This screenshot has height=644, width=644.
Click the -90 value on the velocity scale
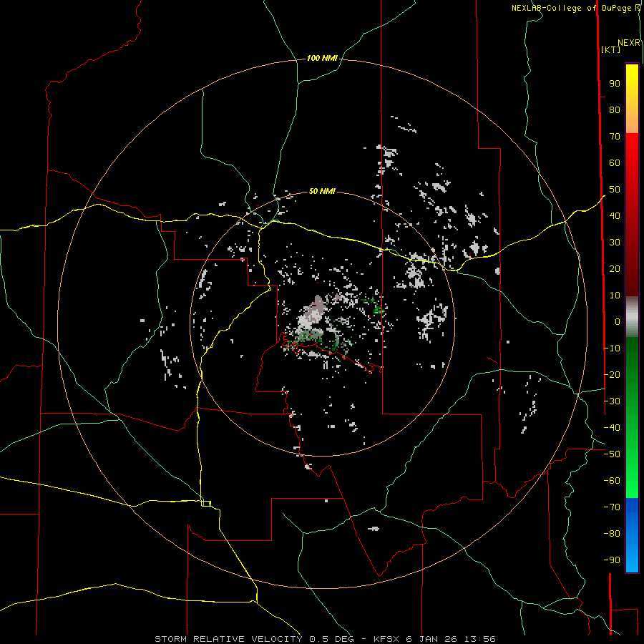coord(612,560)
